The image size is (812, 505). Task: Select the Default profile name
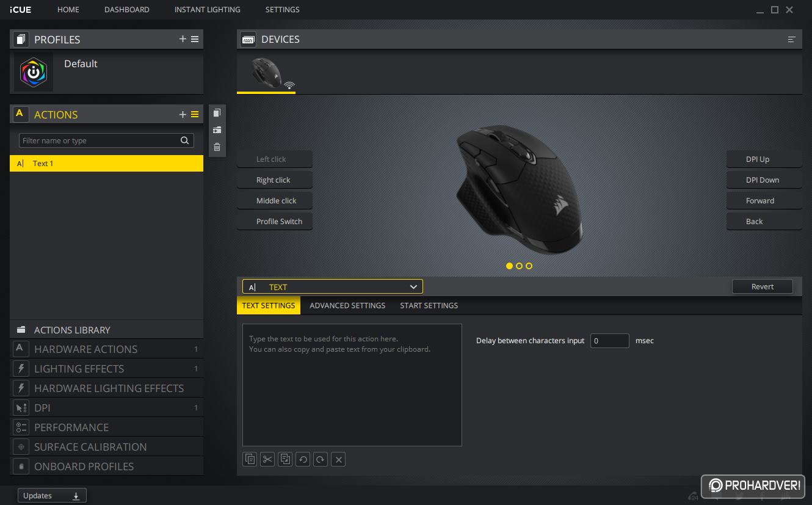click(x=81, y=64)
